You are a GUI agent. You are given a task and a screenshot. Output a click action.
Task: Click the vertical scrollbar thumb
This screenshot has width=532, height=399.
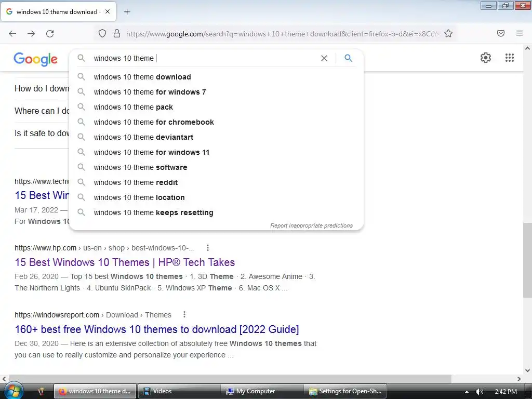click(x=527, y=260)
